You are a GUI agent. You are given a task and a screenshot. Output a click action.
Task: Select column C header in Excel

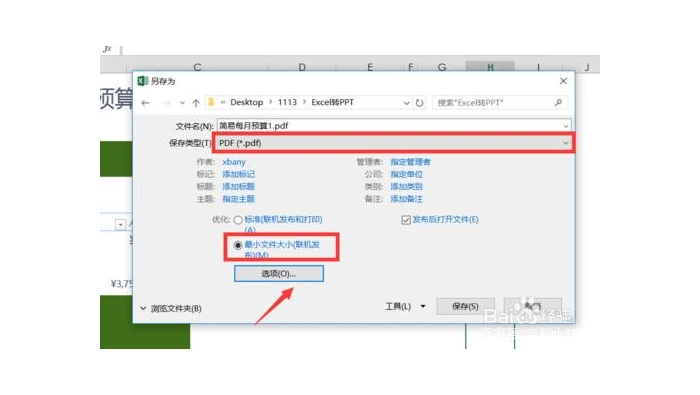point(197,67)
